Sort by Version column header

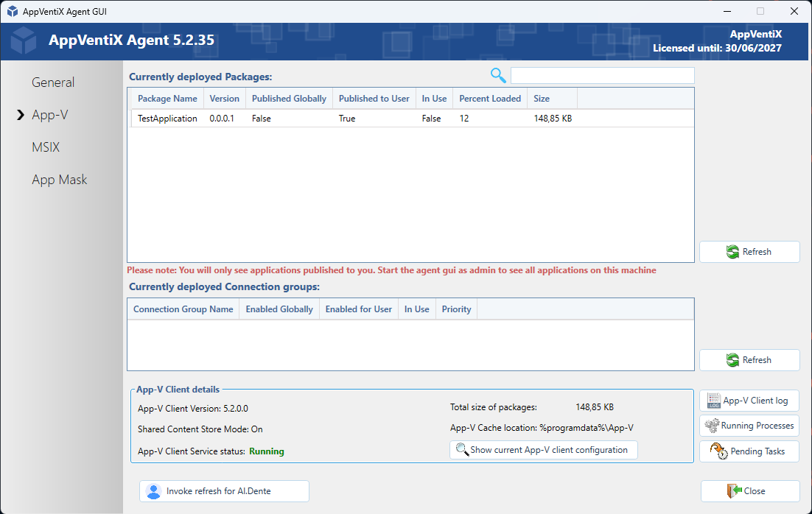tap(224, 99)
